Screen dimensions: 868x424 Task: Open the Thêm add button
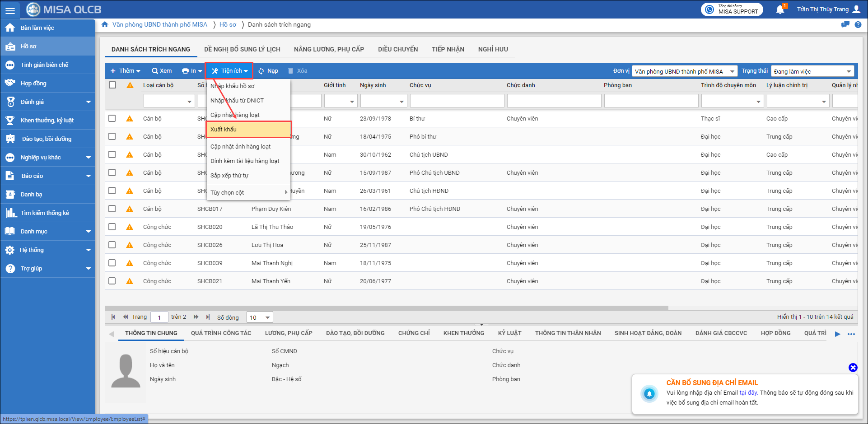click(x=126, y=71)
